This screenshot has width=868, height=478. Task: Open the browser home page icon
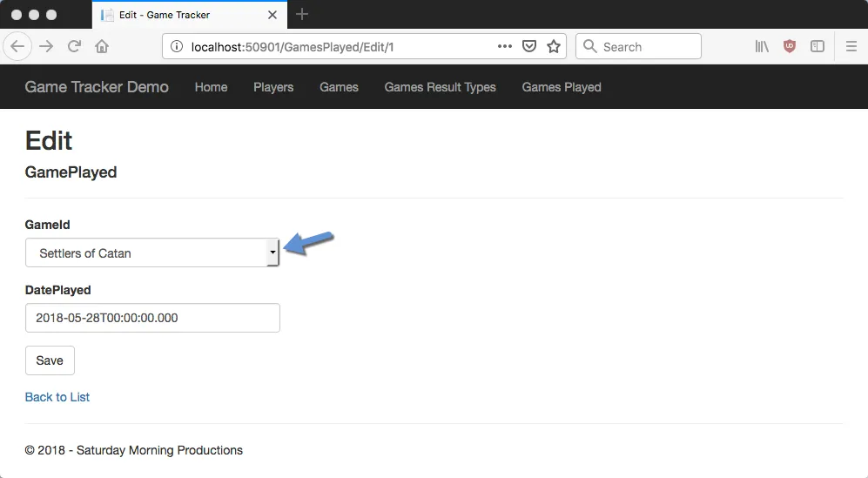click(102, 46)
